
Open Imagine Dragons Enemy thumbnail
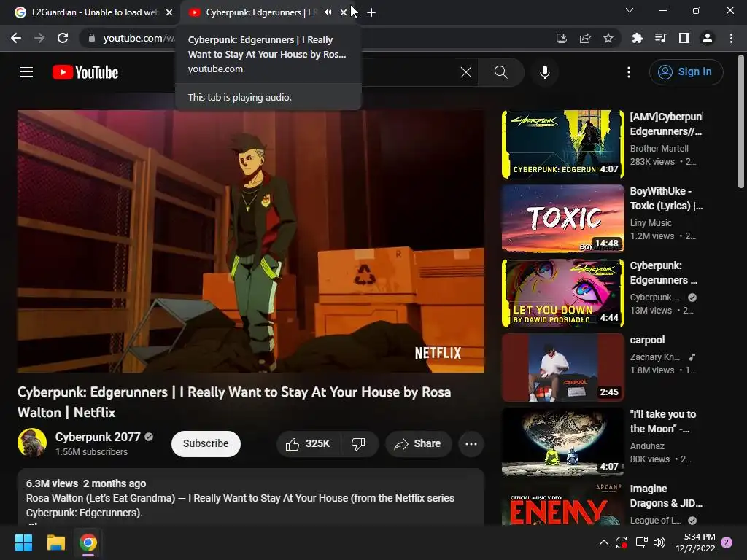563,504
